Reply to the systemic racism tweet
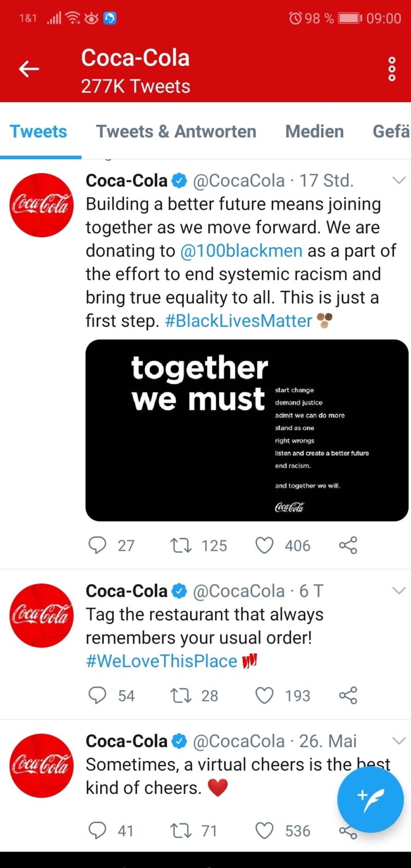This screenshot has width=411, height=868. [x=97, y=545]
